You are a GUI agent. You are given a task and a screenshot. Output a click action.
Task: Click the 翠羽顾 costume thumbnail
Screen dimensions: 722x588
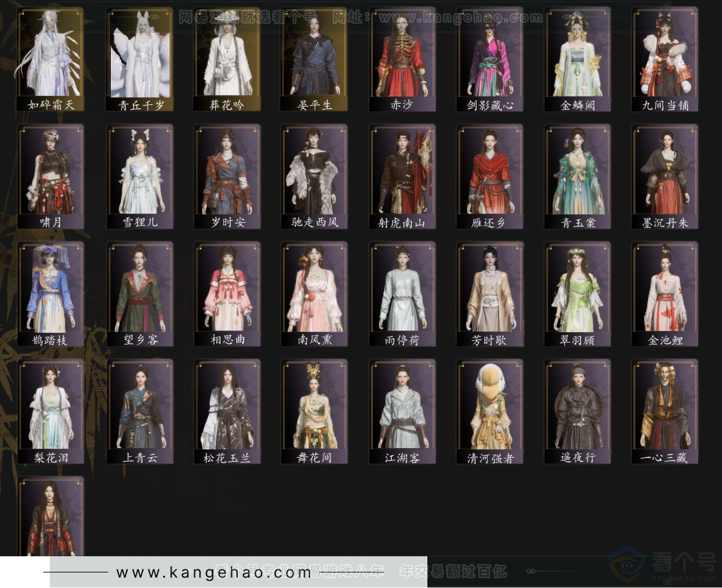point(578,294)
